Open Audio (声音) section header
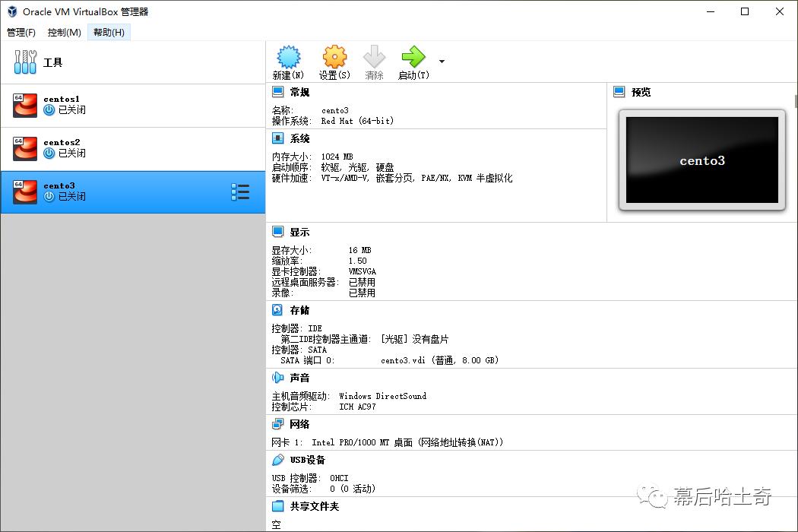 [299, 378]
